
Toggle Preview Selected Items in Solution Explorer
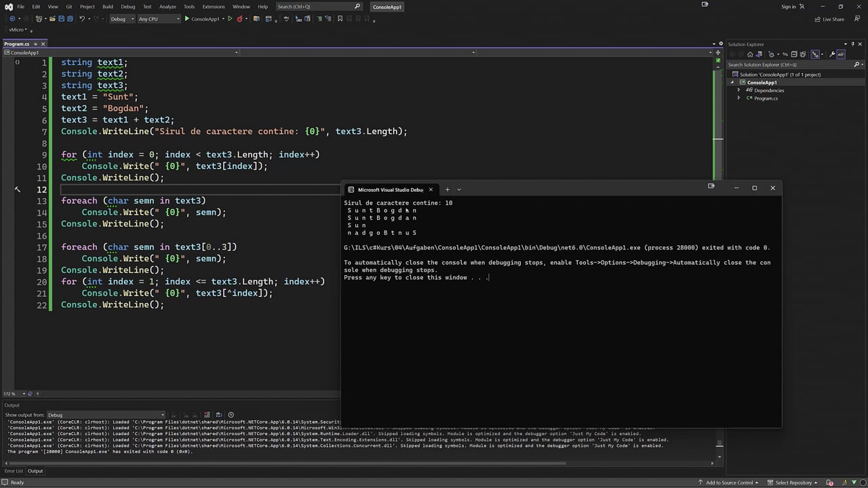841,54
